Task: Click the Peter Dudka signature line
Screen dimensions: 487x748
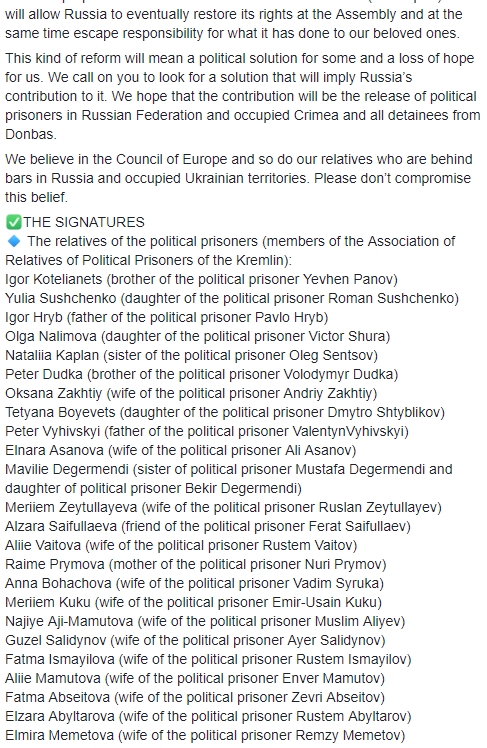Action: pos(201,374)
